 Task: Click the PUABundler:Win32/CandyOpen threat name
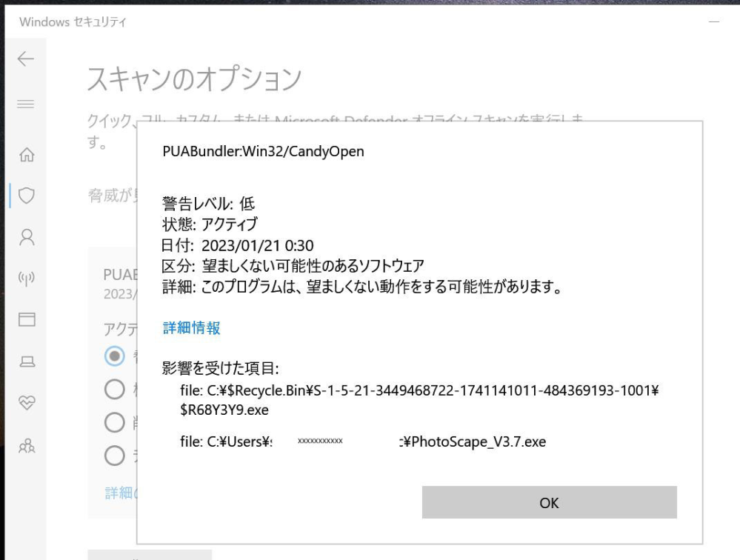point(264,151)
